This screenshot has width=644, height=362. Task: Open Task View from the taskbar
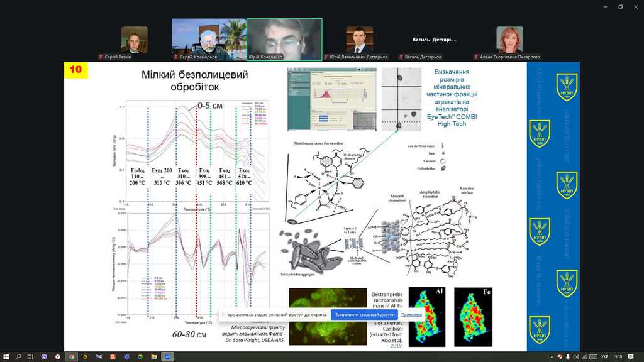30,356
